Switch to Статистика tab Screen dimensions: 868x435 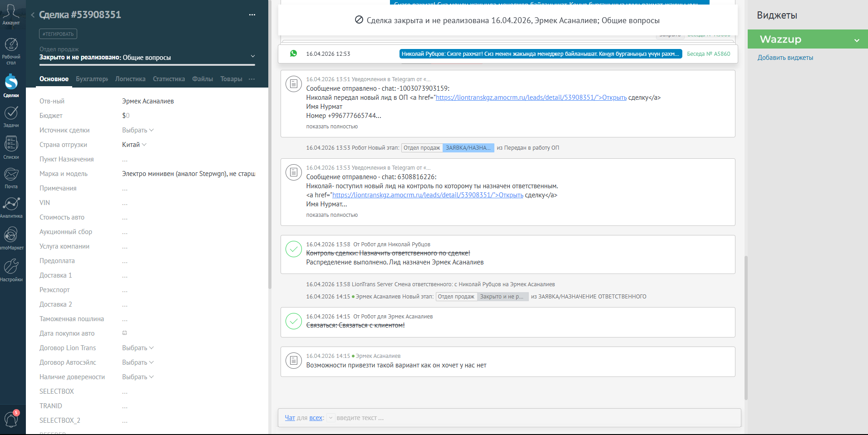(x=169, y=79)
